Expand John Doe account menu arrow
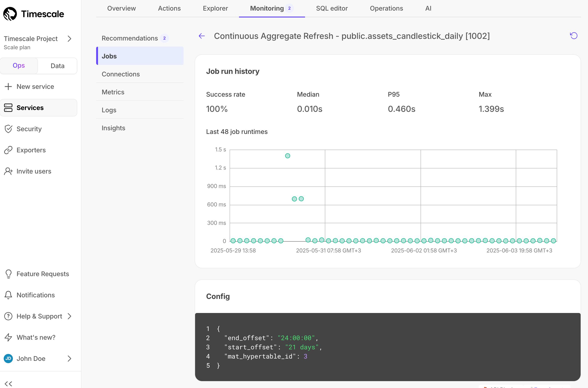This screenshot has width=588, height=388. click(69, 359)
